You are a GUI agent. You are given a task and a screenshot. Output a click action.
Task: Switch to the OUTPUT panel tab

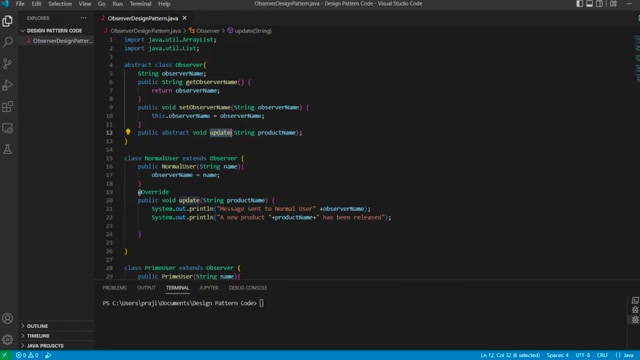coord(147,288)
